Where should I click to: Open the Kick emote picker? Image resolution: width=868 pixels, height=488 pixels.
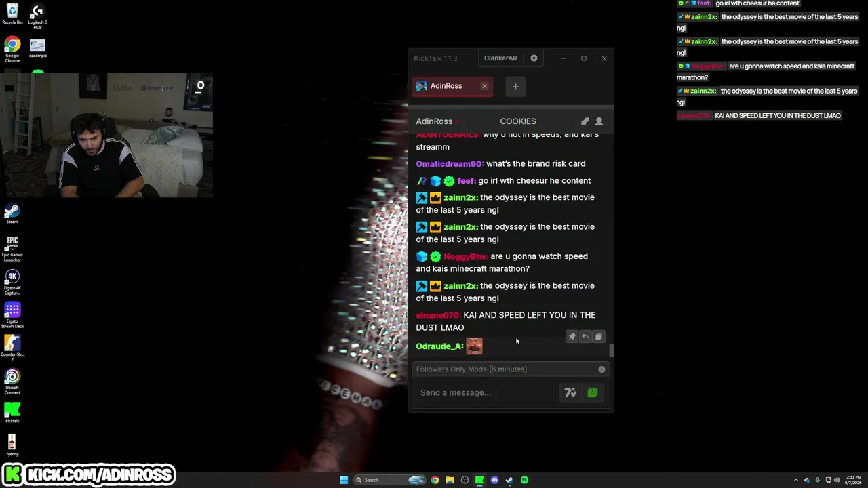click(593, 392)
